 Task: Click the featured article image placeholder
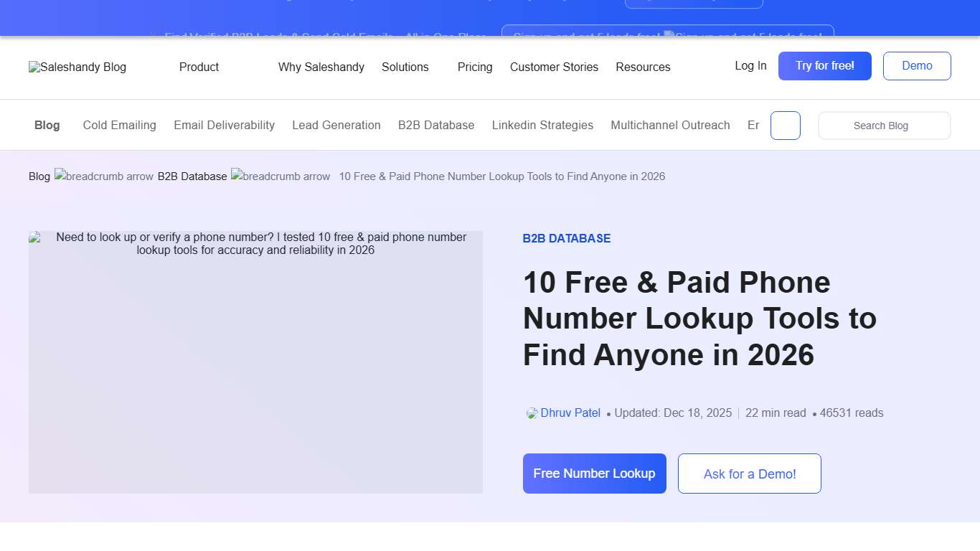(255, 362)
